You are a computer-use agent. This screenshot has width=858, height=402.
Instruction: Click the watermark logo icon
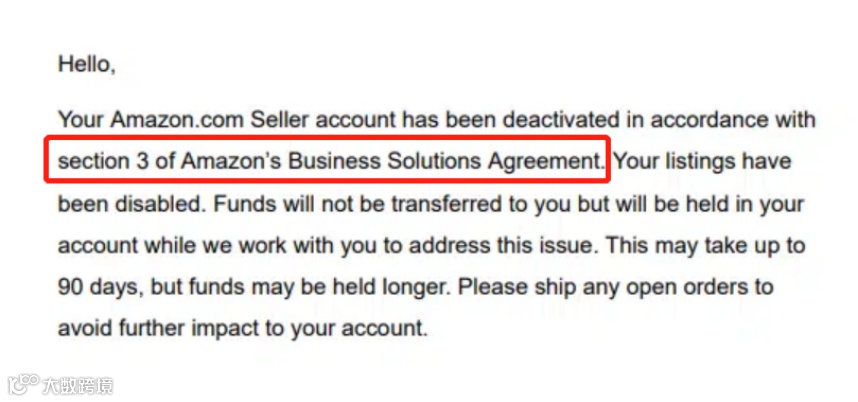(x=24, y=385)
